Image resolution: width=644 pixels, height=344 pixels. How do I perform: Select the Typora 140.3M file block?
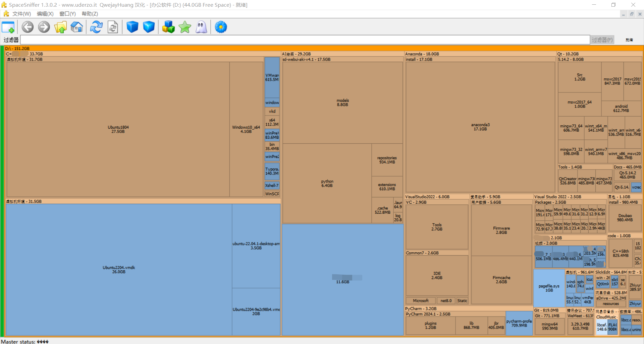click(272, 171)
